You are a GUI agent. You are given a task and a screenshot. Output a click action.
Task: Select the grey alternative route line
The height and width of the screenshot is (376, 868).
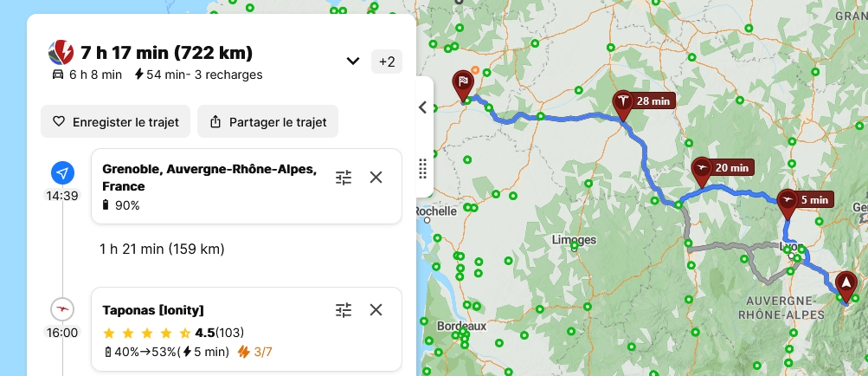tap(720, 249)
